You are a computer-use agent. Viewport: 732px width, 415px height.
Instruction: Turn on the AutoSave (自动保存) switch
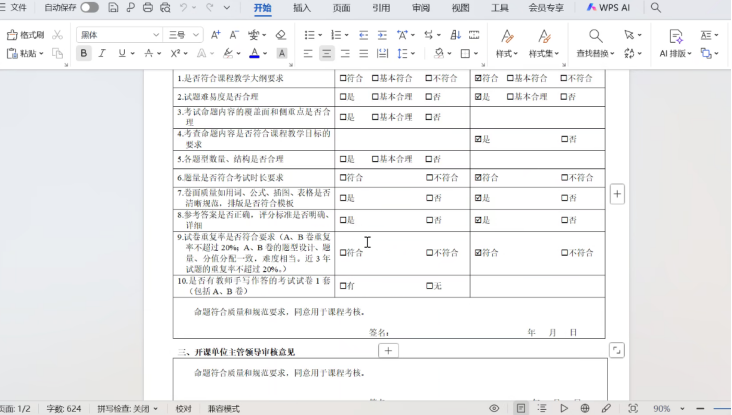coord(89,8)
